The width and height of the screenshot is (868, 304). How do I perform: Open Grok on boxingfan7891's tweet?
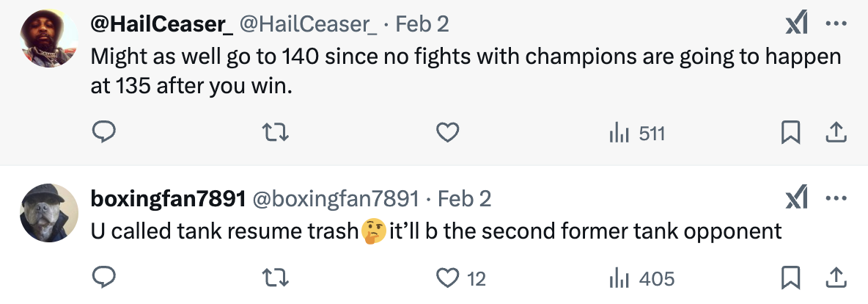[x=796, y=199]
